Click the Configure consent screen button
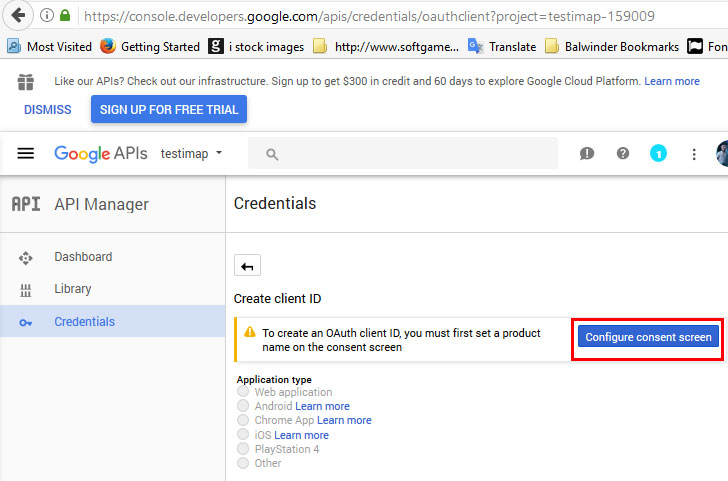Image resolution: width=728 pixels, height=481 pixels. click(648, 338)
